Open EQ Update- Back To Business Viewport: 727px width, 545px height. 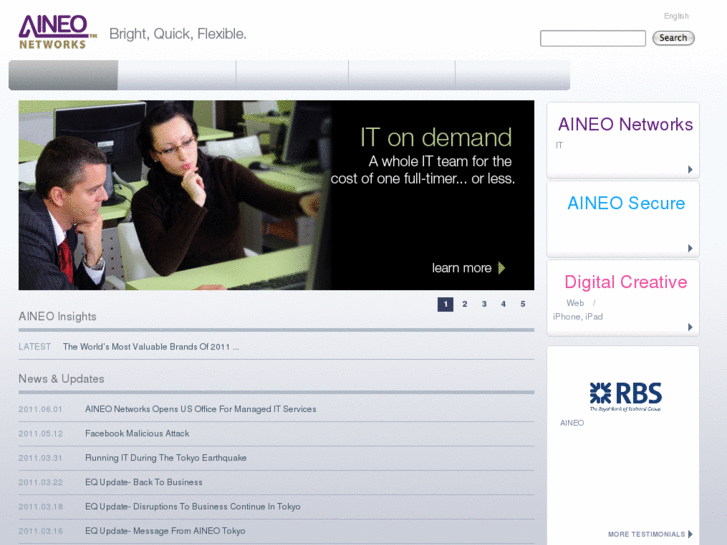click(x=144, y=482)
